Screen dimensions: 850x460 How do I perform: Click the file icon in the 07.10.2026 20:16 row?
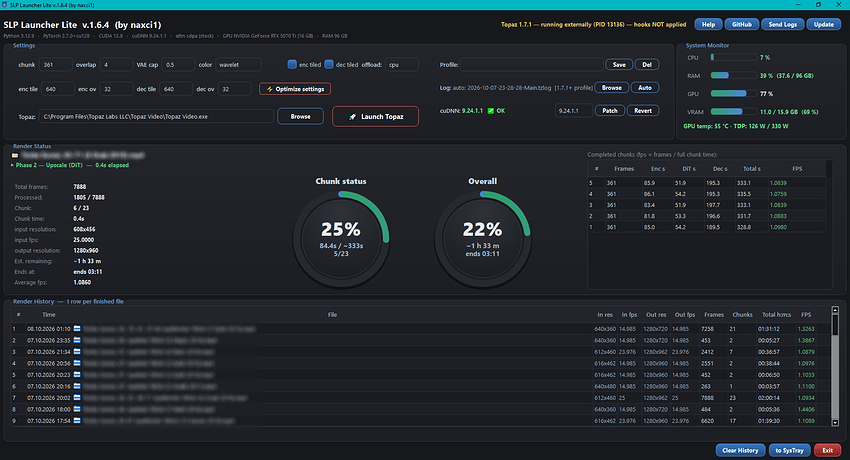click(77, 386)
